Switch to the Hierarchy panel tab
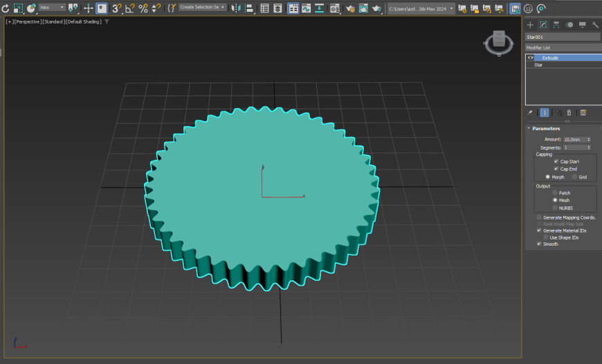Screen dimensions: 602x364 (x=556, y=25)
